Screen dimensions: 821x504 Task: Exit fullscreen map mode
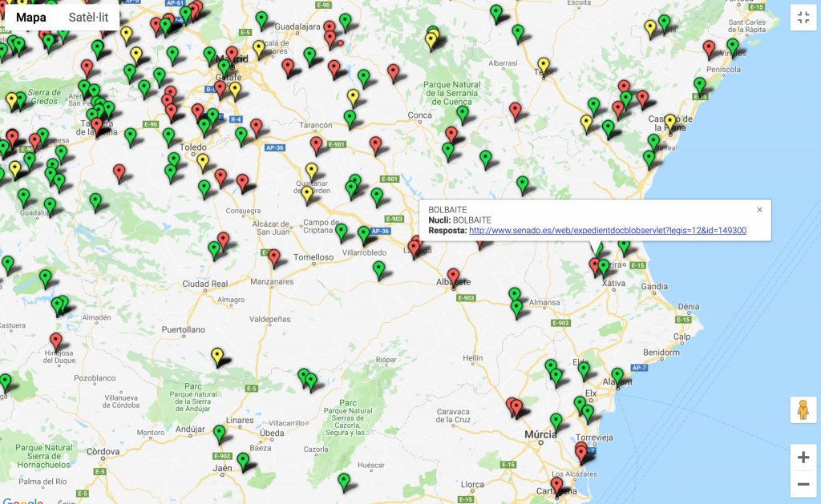coord(803,18)
